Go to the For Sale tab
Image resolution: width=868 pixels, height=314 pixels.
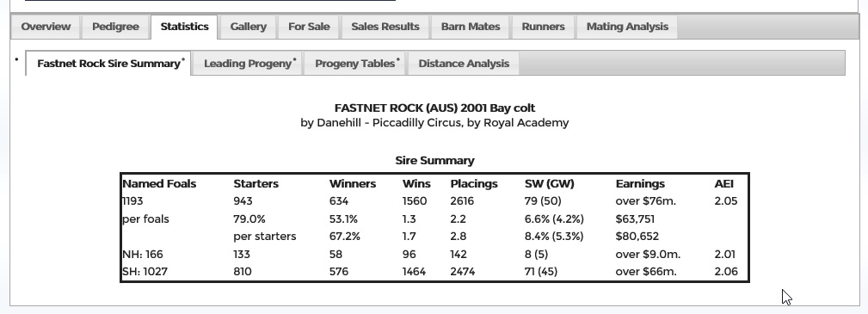309,27
